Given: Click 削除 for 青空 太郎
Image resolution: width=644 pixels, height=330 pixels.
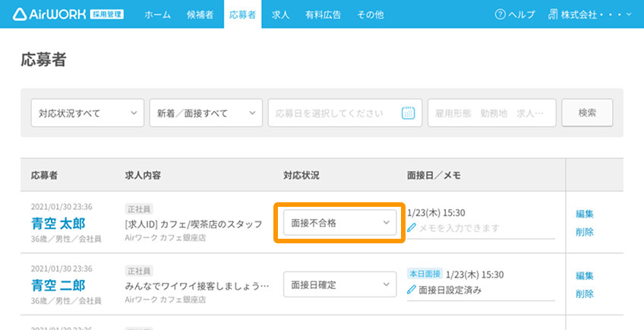Looking at the screenshot, I should [585, 232].
